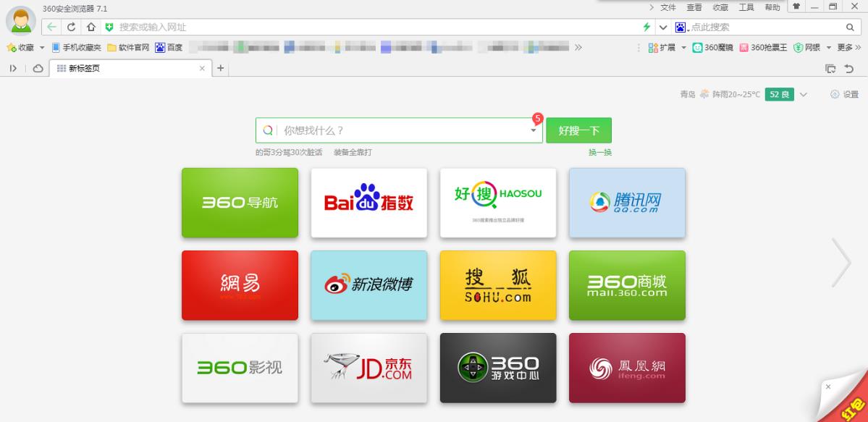Open the tab list window icon
This screenshot has height=422, width=868.
(x=830, y=69)
